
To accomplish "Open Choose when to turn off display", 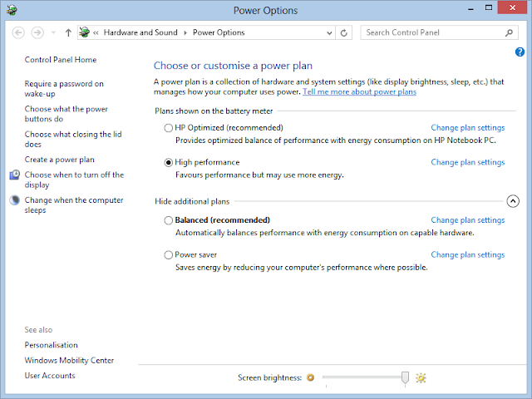I will click(x=74, y=180).
